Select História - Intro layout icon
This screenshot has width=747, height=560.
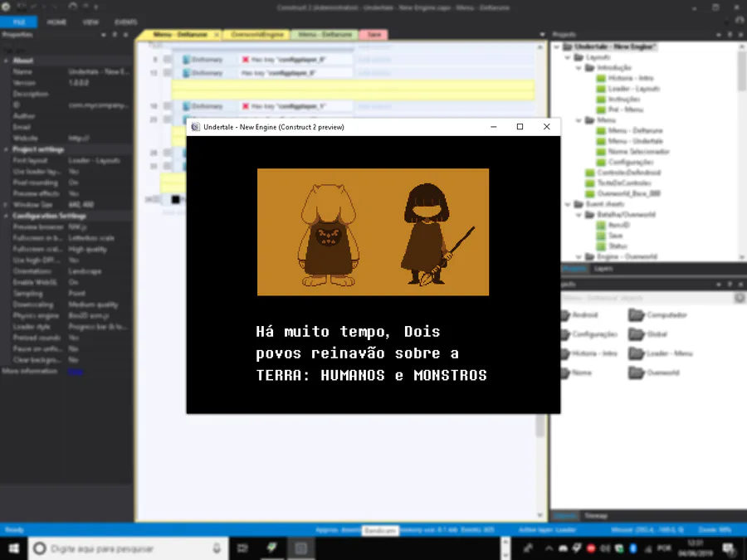601,78
